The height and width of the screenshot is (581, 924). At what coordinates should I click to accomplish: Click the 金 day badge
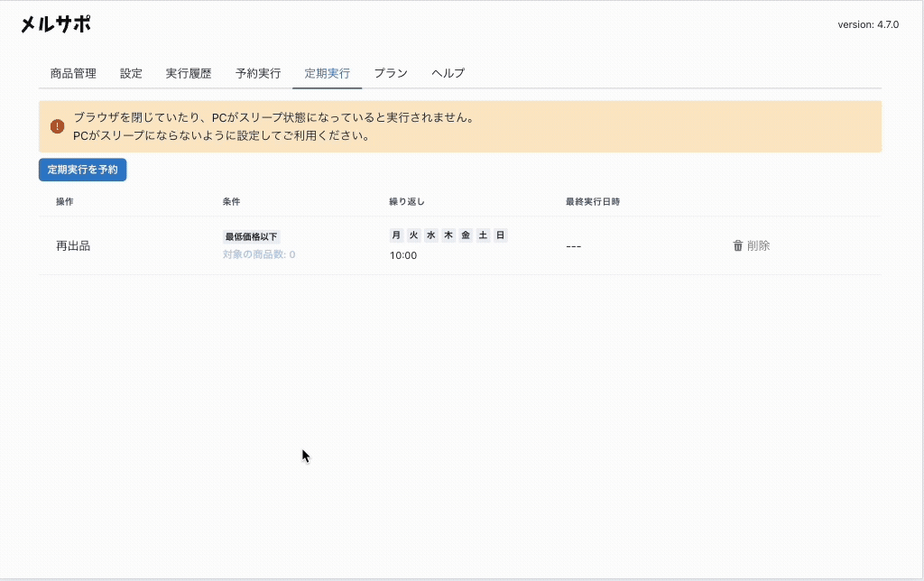pos(466,235)
